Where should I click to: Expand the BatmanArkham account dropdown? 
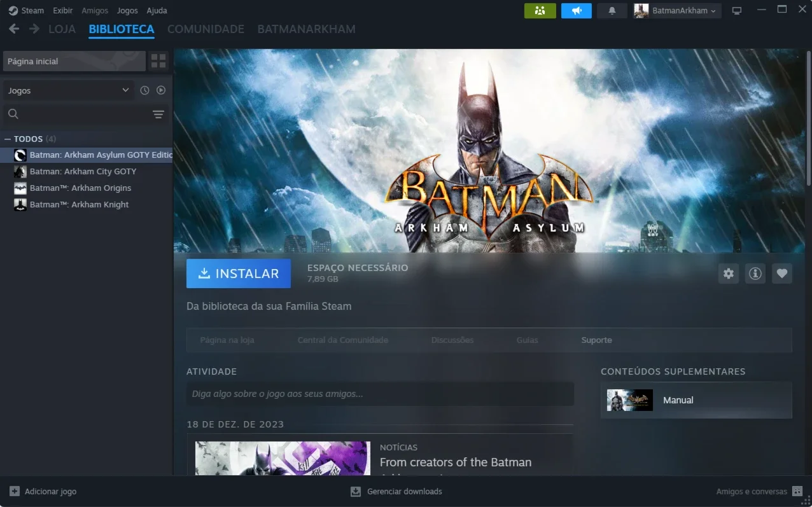[x=677, y=11]
